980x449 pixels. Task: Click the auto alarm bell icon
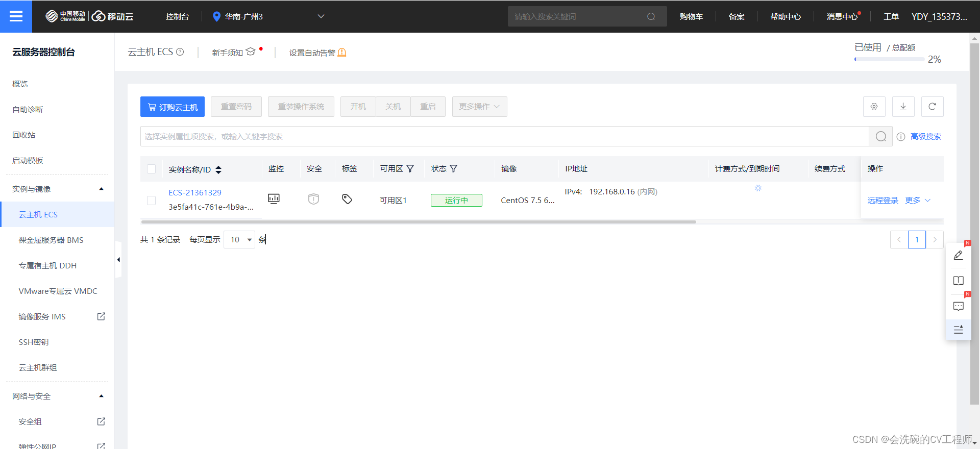342,53
